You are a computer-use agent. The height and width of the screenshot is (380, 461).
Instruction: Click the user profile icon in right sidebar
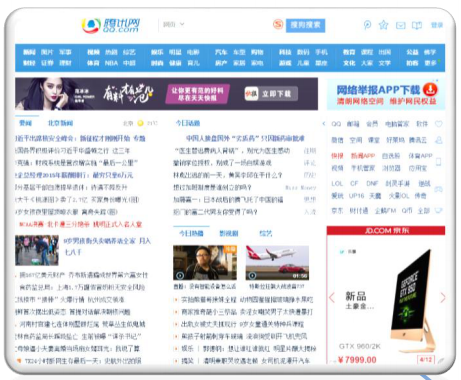click(439, 140)
